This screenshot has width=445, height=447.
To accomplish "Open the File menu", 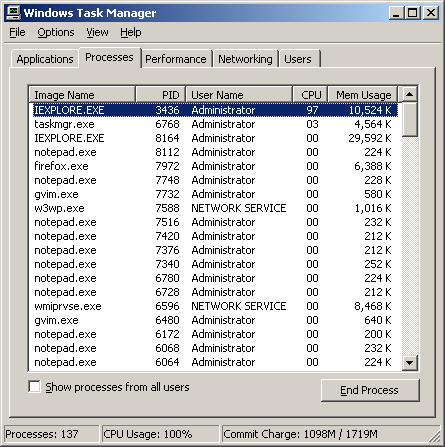I will click(17, 32).
